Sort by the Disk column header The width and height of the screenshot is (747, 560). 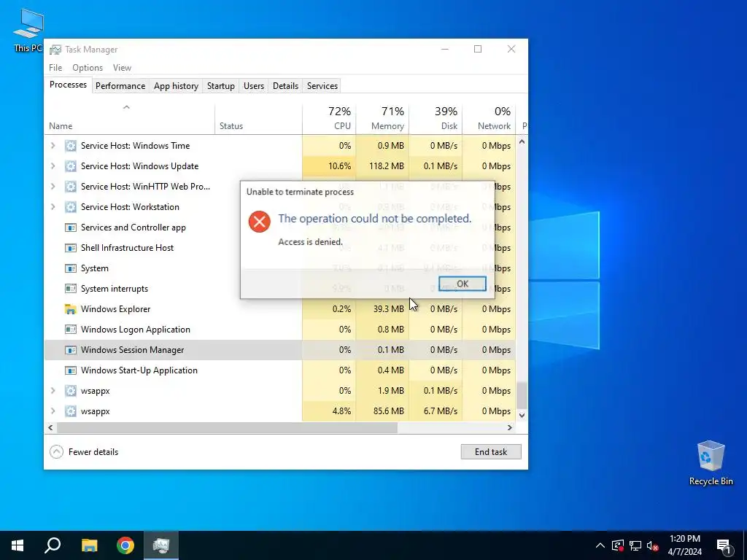click(436, 119)
